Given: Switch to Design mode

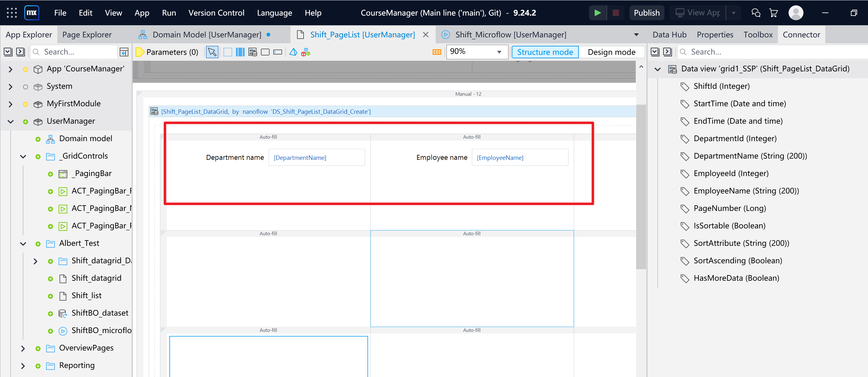Looking at the screenshot, I should pos(611,52).
